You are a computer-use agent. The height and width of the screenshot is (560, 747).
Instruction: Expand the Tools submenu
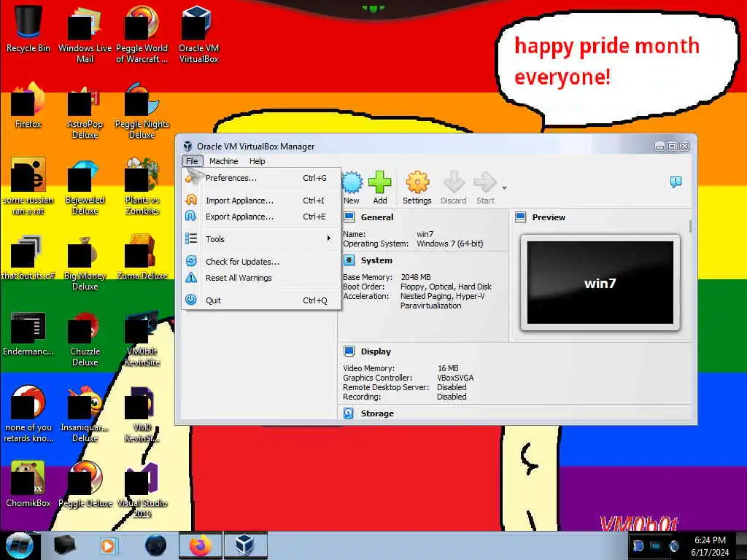[262, 239]
